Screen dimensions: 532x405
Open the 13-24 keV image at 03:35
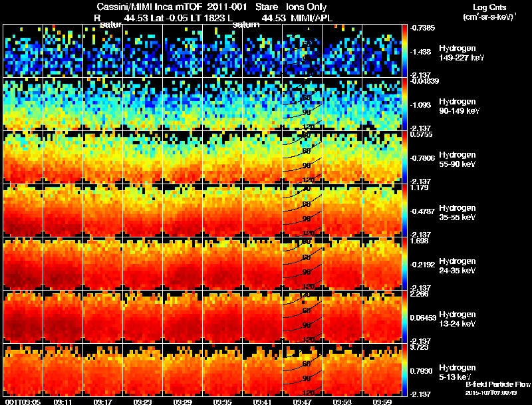pyautogui.click(x=222, y=317)
